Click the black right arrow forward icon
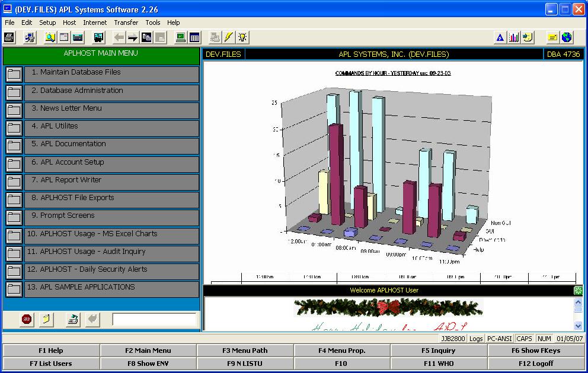This screenshot has height=373, width=588. click(133, 37)
